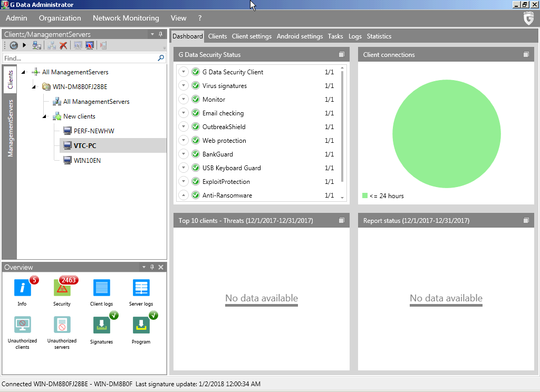Select the WIN10EN client in tree
540x392 pixels.
[x=87, y=160]
